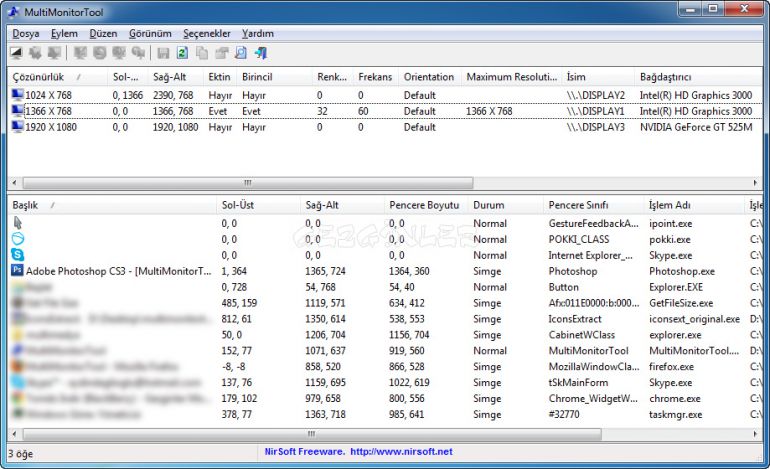Viewport: 770px width, 469px height.
Task: Open the Dosya menu
Action: point(26,33)
